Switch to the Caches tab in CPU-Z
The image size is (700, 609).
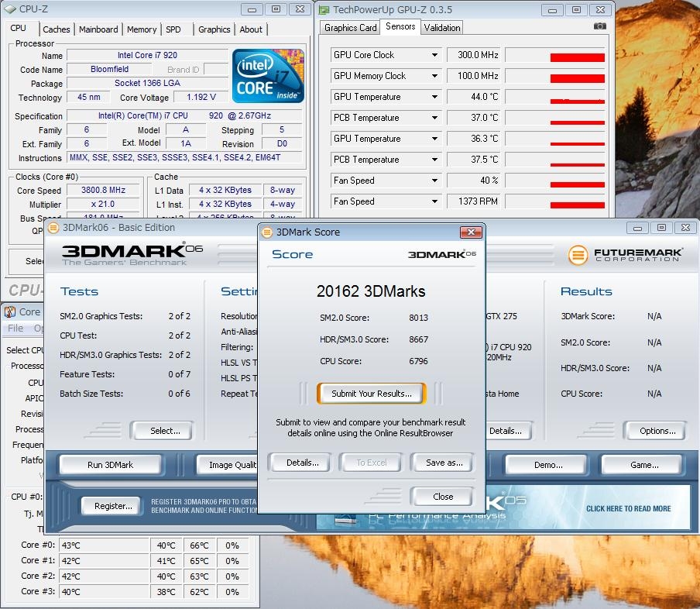pos(57,29)
